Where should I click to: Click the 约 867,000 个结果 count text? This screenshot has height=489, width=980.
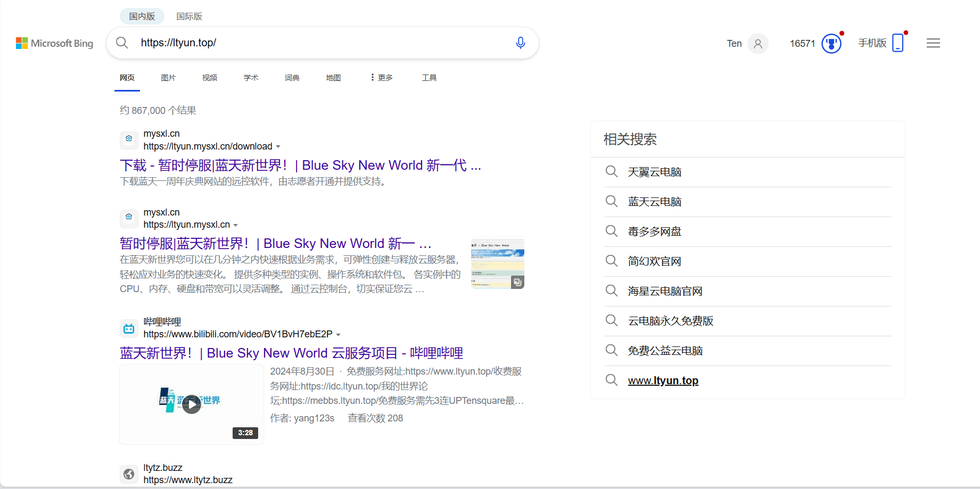[x=158, y=110]
